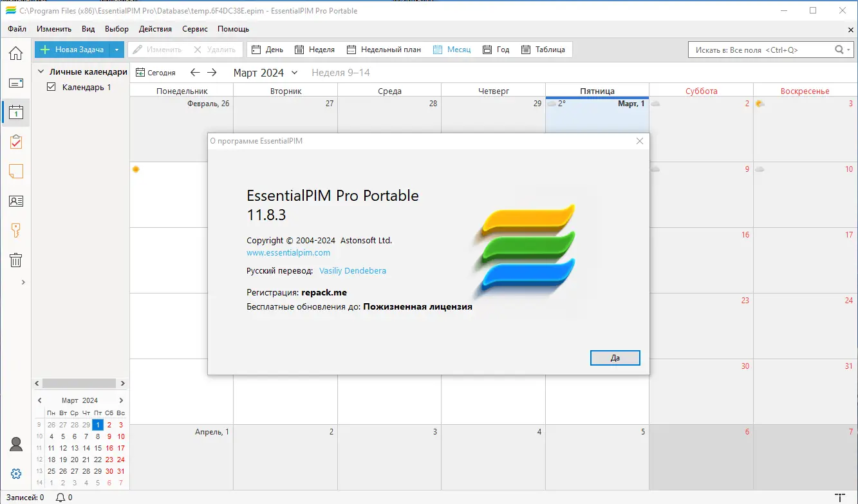
Task: Open the settings gear in sidebar
Action: click(16, 474)
